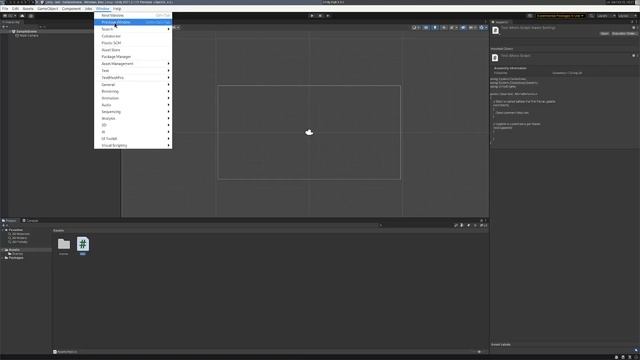Click the Hierarchy add (+) button

tap(4, 27)
